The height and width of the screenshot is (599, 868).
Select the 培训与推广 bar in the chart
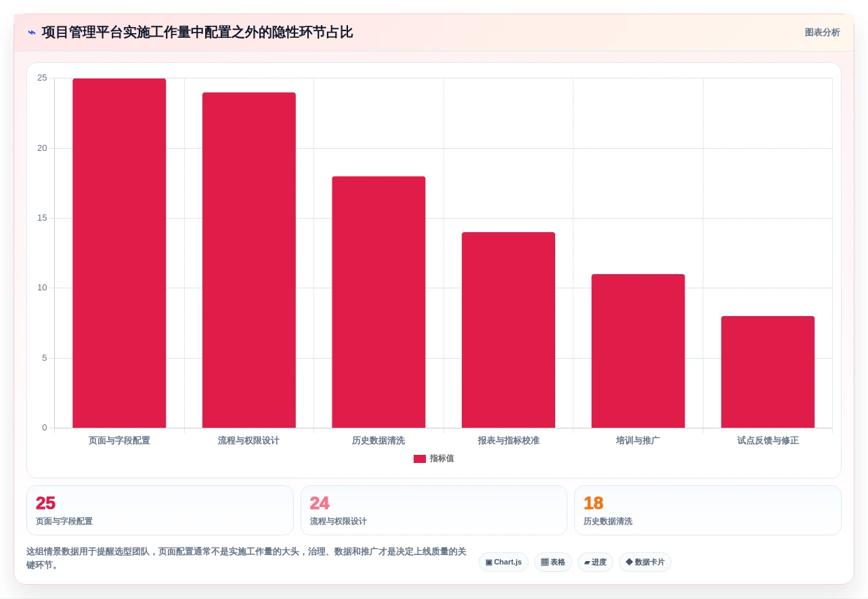[638, 351]
